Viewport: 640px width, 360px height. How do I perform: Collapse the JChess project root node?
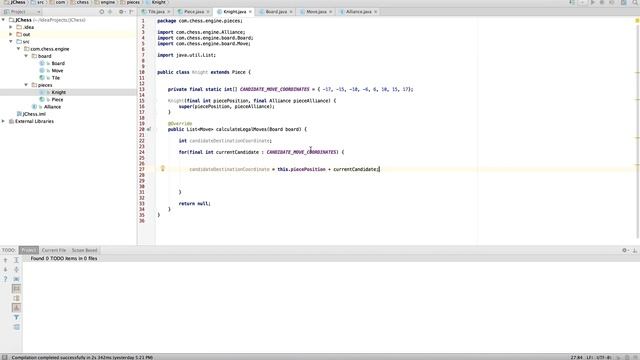coord(3,20)
